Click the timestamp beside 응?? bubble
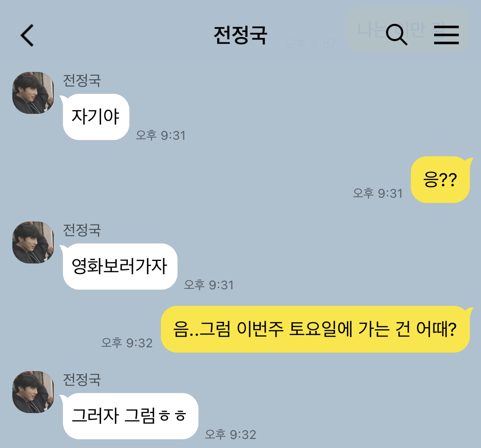 point(378,193)
